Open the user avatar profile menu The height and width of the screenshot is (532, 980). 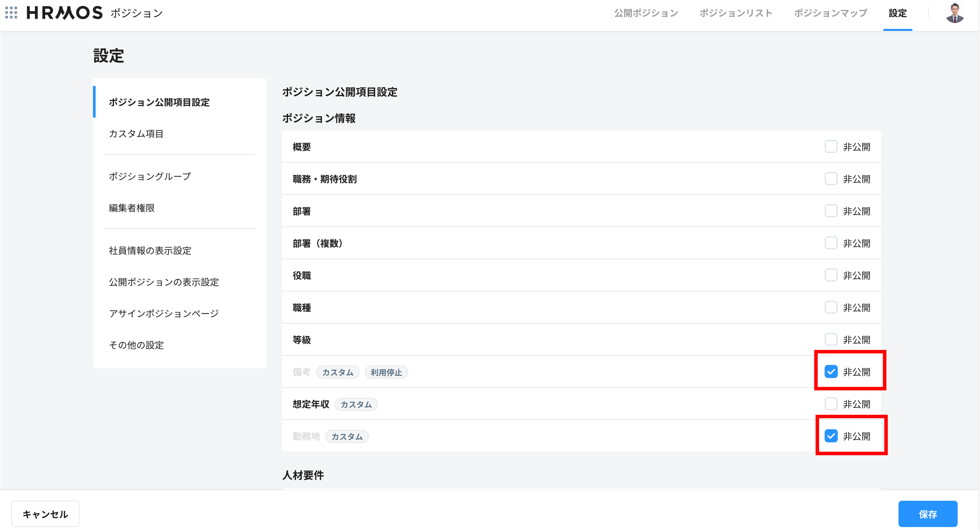[x=954, y=13]
